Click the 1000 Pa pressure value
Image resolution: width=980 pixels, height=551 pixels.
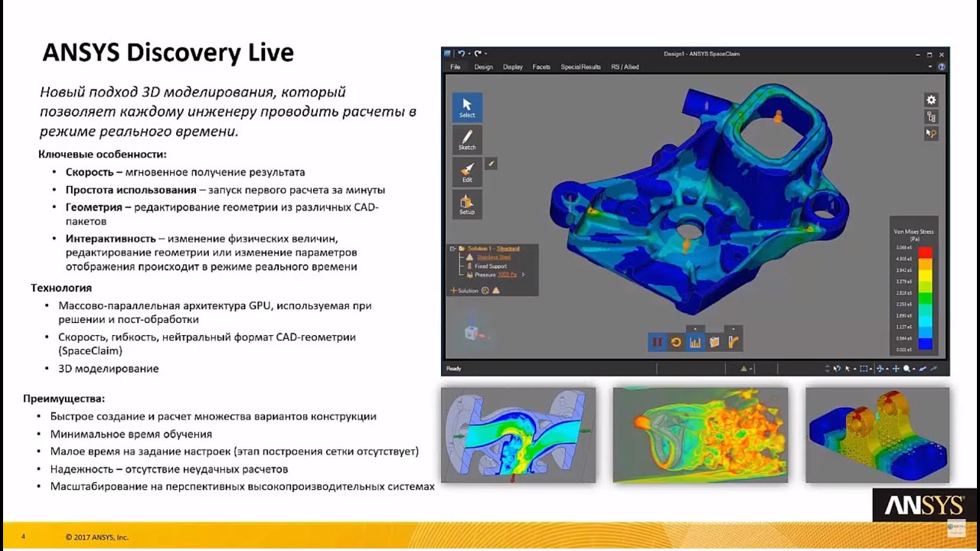click(x=507, y=274)
